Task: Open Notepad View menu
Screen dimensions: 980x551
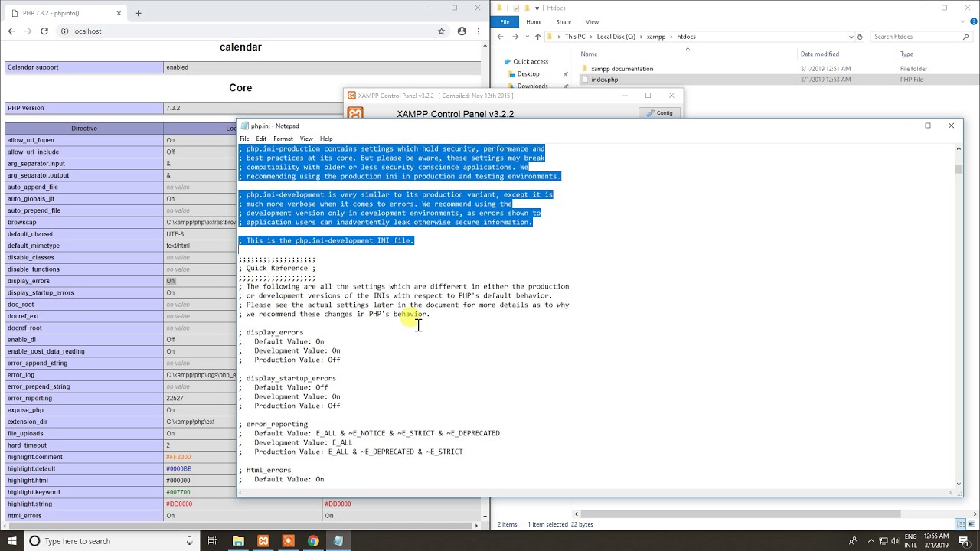Action: point(306,139)
